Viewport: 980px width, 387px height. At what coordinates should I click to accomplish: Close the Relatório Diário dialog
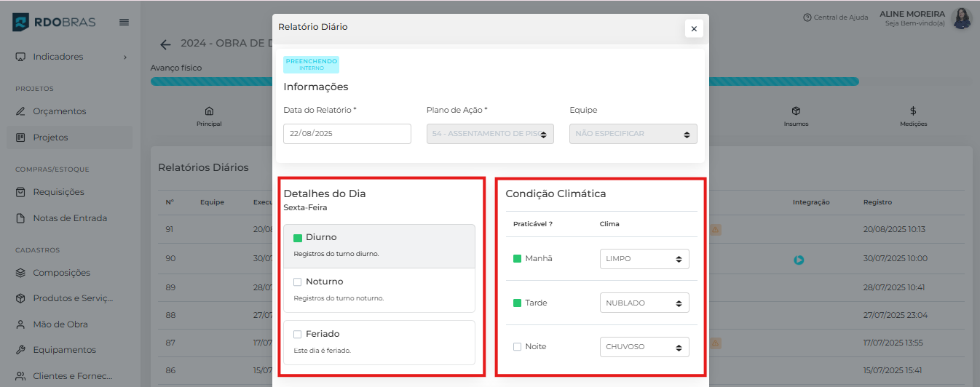[x=694, y=28]
